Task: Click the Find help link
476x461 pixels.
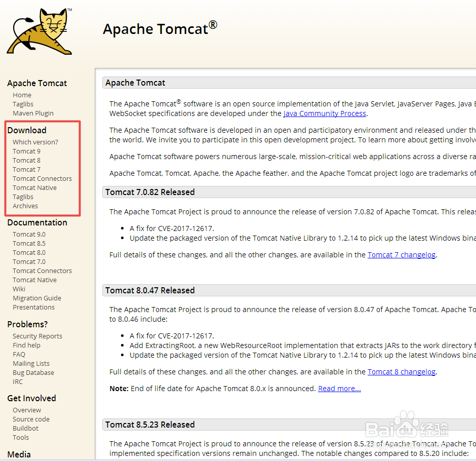Action: (26, 345)
